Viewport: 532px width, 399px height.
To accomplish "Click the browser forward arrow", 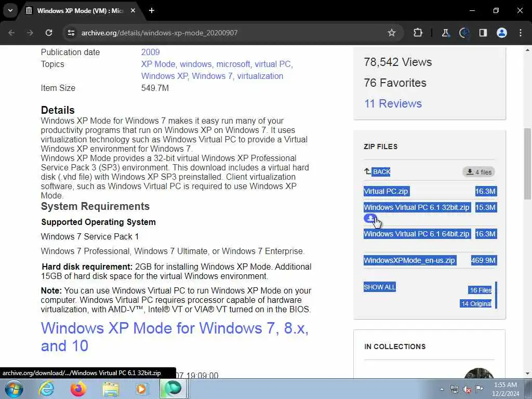I will [30, 33].
